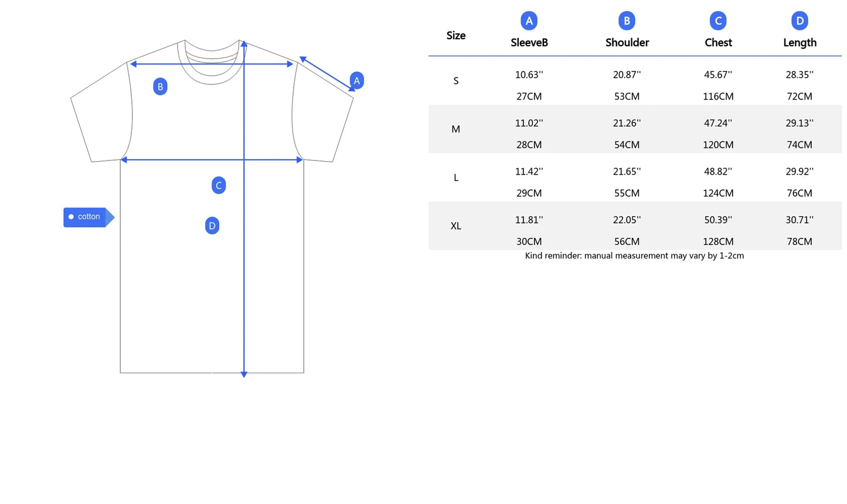The image size is (847, 504).
Task: Select the D badge above Length column
Action: coord(800,21)
